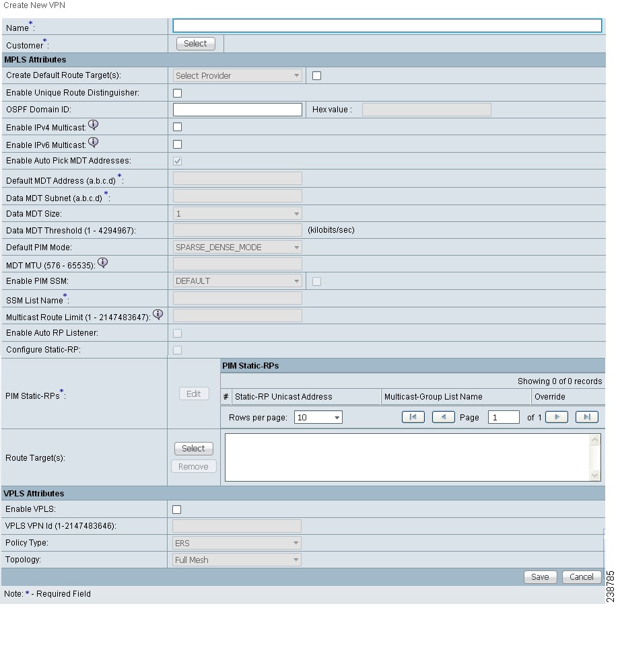This screenshot has width=618, height=672.
Task: Click the MDT MTU input field
Action: 237,264
